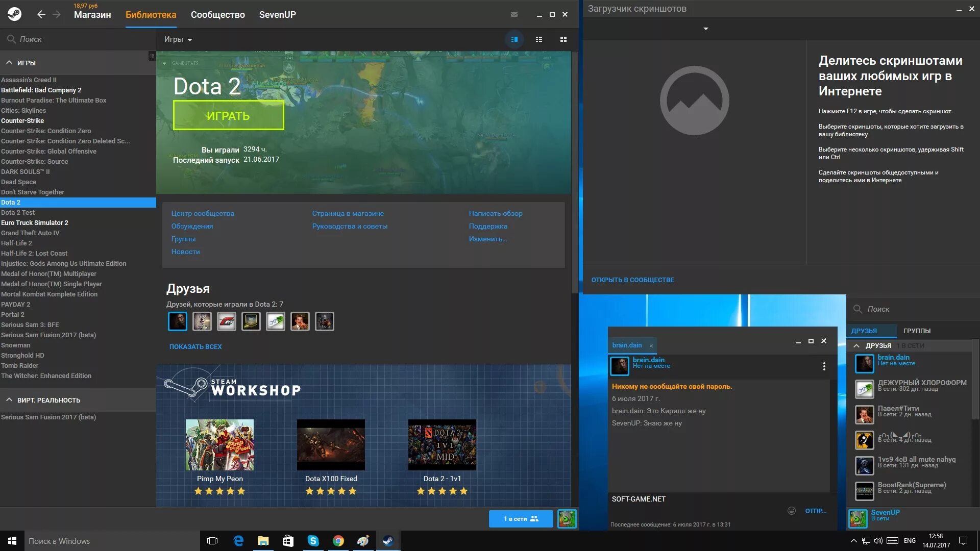Click Павел#Тити avatar in friends list

coord(865,414)
